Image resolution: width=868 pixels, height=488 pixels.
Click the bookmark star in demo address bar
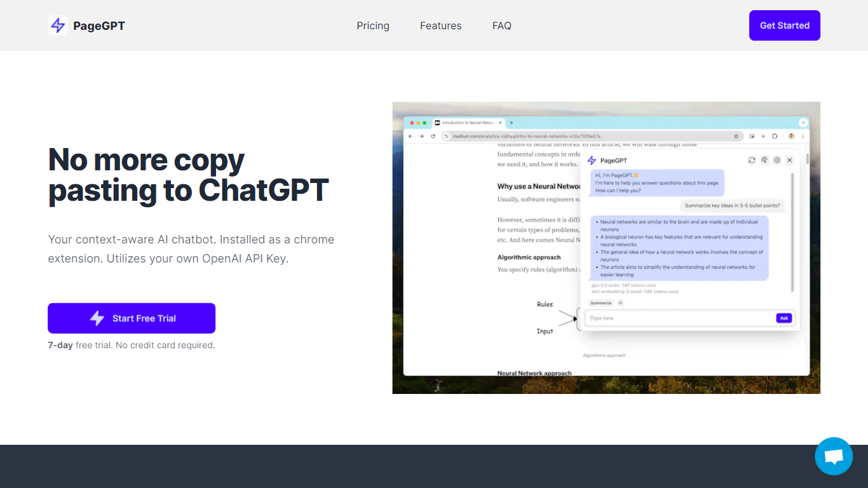736,136
